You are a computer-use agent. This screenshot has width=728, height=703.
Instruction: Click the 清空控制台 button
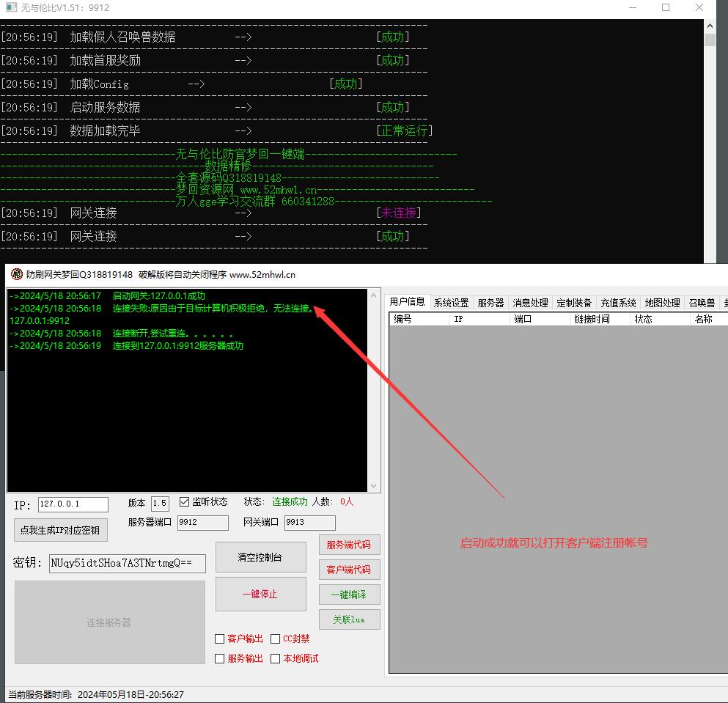click(x=260, y=558)
